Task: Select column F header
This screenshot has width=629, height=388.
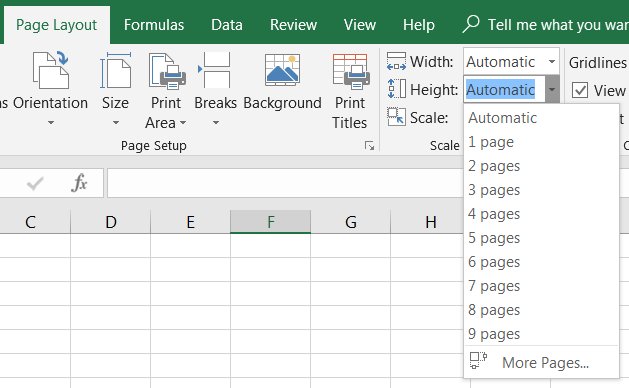Action: (x=271, y=222)
